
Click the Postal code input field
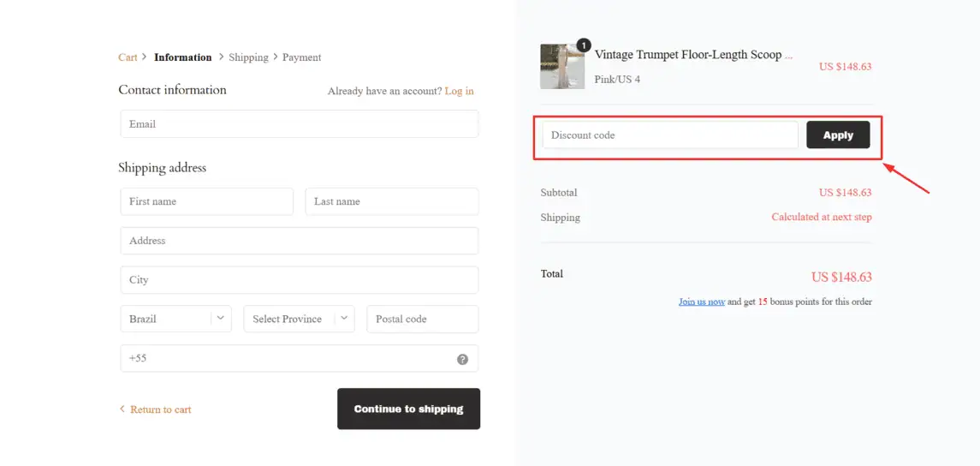423,319
